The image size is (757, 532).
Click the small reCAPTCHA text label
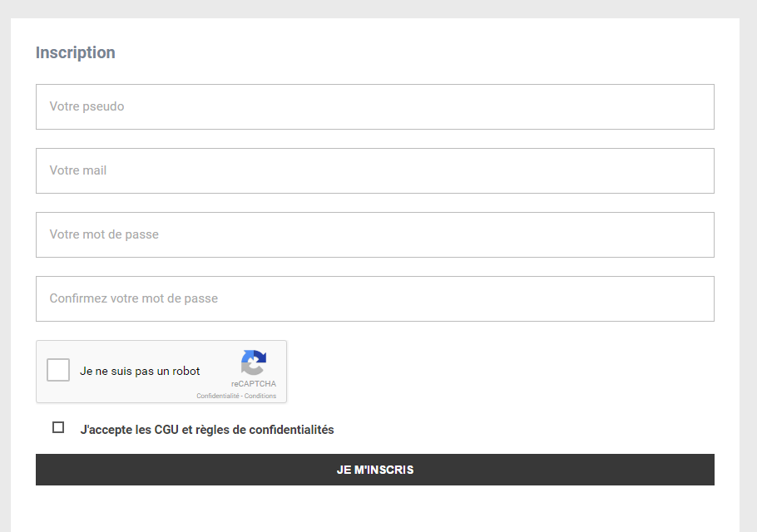254,384
